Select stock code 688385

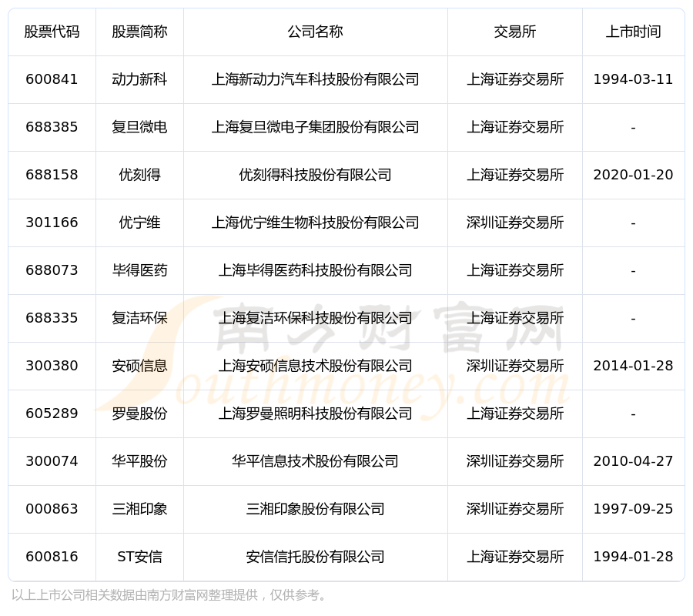pos(52,127)
